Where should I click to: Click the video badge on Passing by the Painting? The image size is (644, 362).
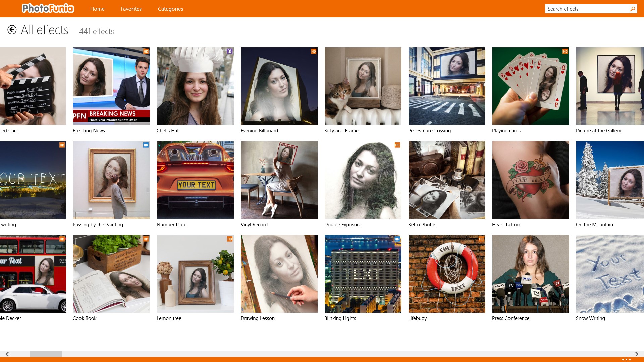pos(146,145)
